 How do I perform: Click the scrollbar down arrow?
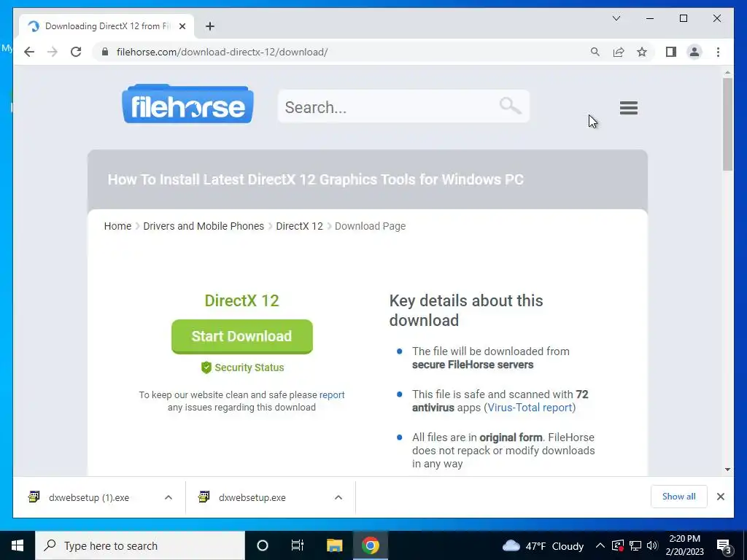(727, 470)
